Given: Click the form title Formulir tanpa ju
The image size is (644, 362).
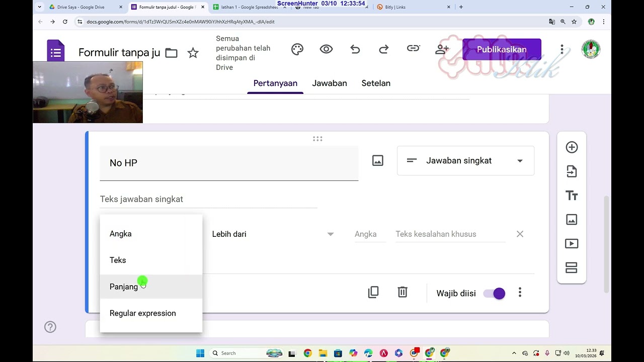Looking at the screenshot, I should (x=119, y=53).
